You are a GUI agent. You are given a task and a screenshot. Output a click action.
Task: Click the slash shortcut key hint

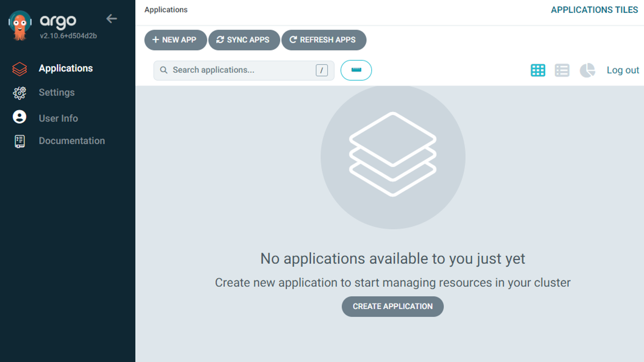[321, 70]
